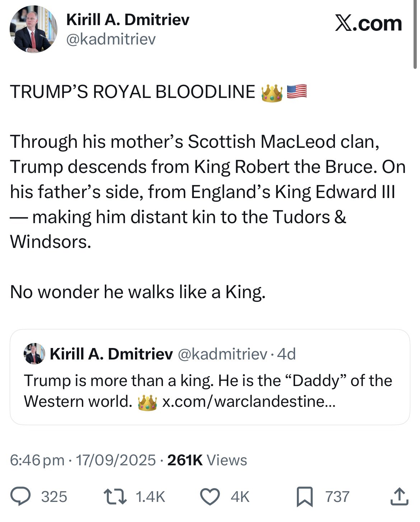420x522 pixels.
Task: Click the X.com logo
Action: (x=368, y=24)
